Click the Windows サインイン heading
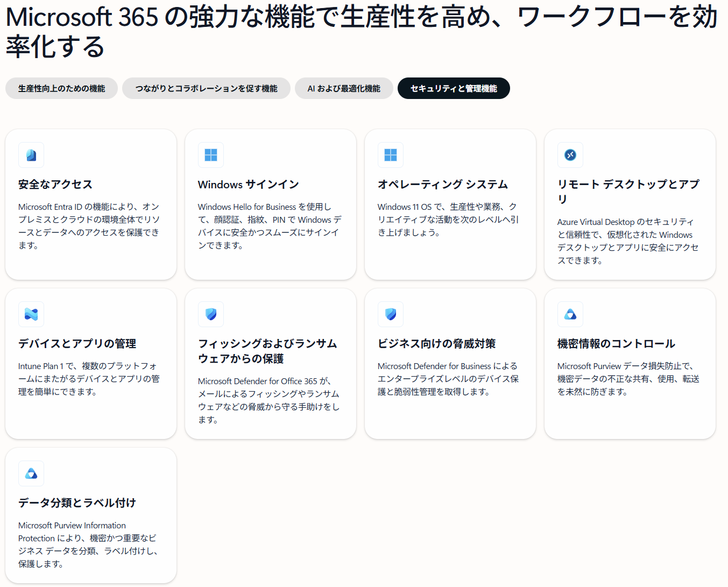728x587 pixels. click(249, 185)
